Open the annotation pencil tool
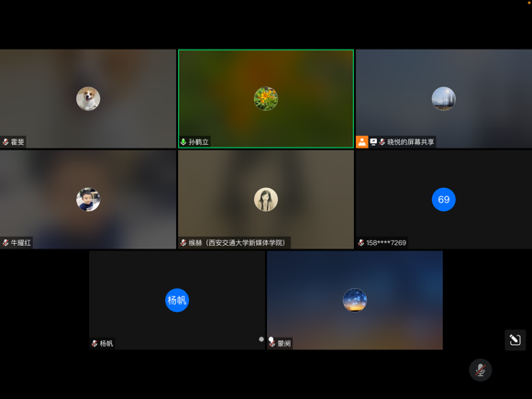This screenshot has width=532, height=399. [515, 339]
